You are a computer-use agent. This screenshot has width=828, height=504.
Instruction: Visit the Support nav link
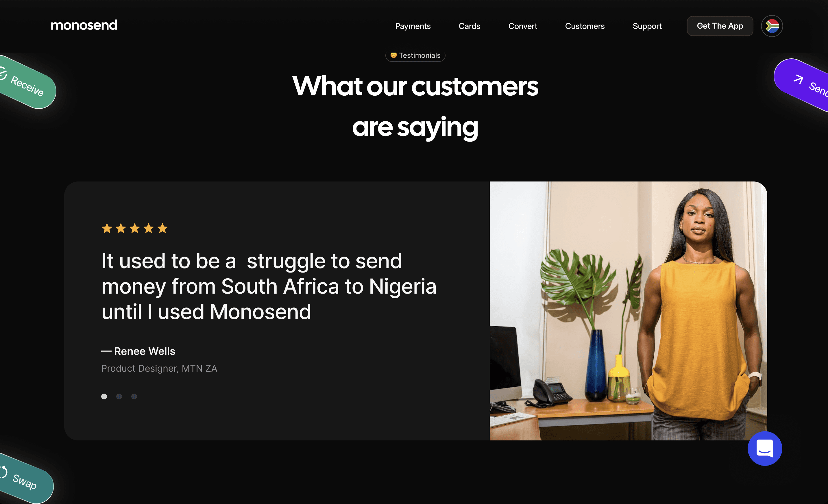[647, 26]
